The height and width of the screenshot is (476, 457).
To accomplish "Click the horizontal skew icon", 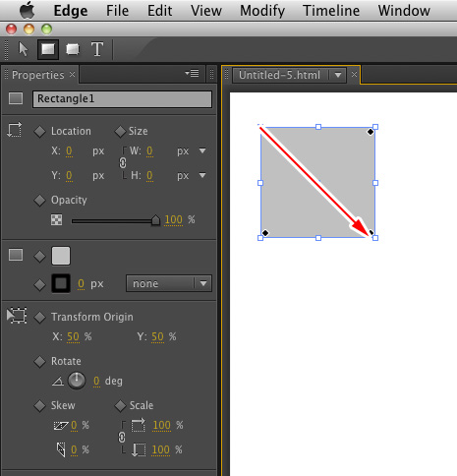I will coord(61,426).
